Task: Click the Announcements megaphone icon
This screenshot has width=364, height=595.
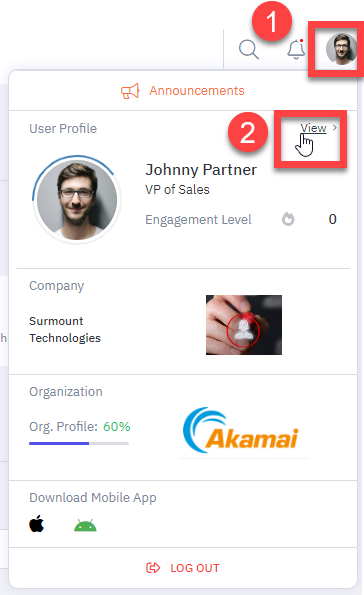Action: tap(130, 91)
